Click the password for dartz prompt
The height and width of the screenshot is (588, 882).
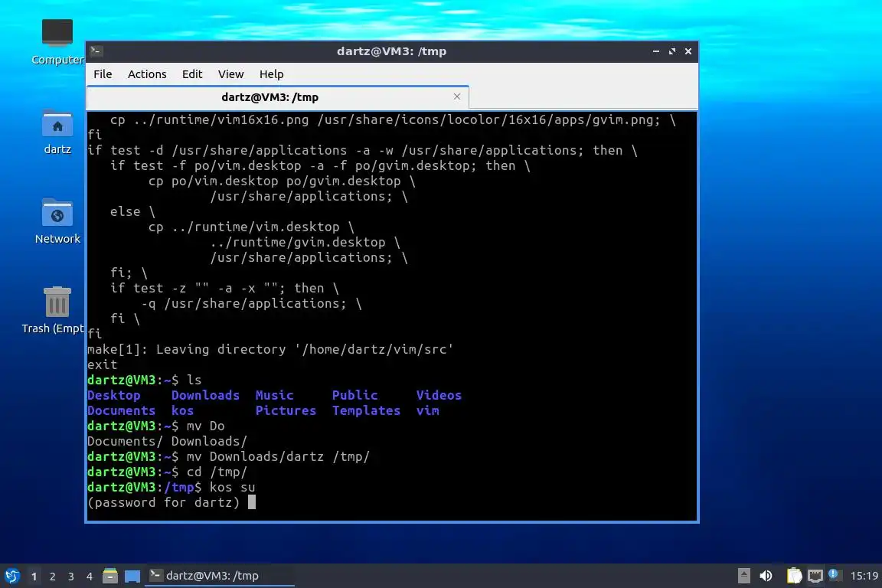(164, 502)
